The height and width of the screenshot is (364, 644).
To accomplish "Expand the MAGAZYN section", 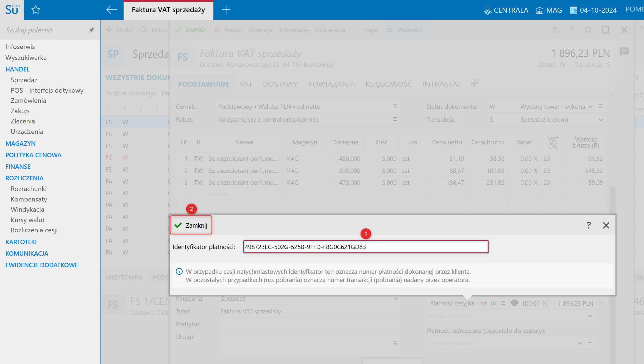I will (21, 144).
